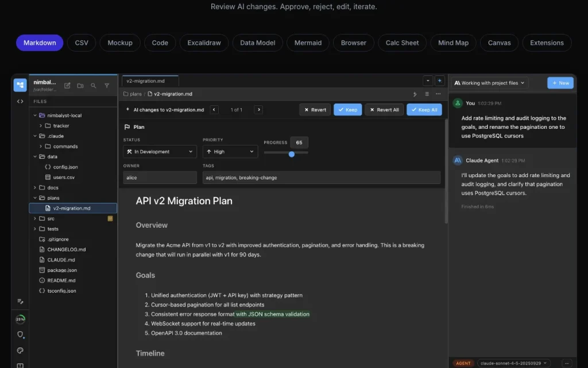Click the Revert button
This screenshot has width=588, height=368.
pyautogui.click(x=315, y=110)
